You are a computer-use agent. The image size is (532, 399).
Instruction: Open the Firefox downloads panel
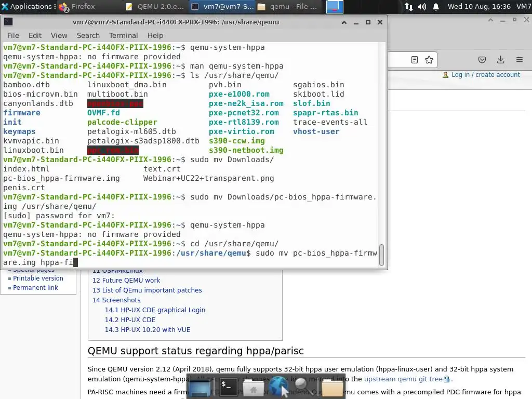pyautogui.click(x=500, y=60)
